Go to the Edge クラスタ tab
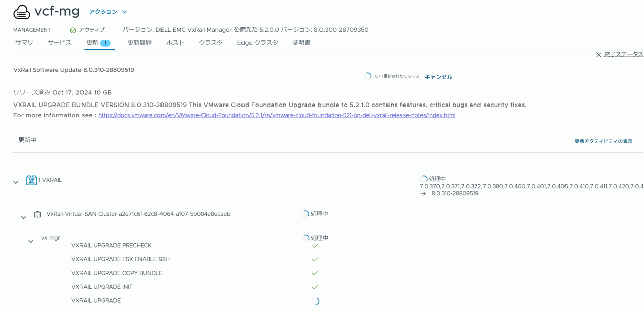 [258, 43]
